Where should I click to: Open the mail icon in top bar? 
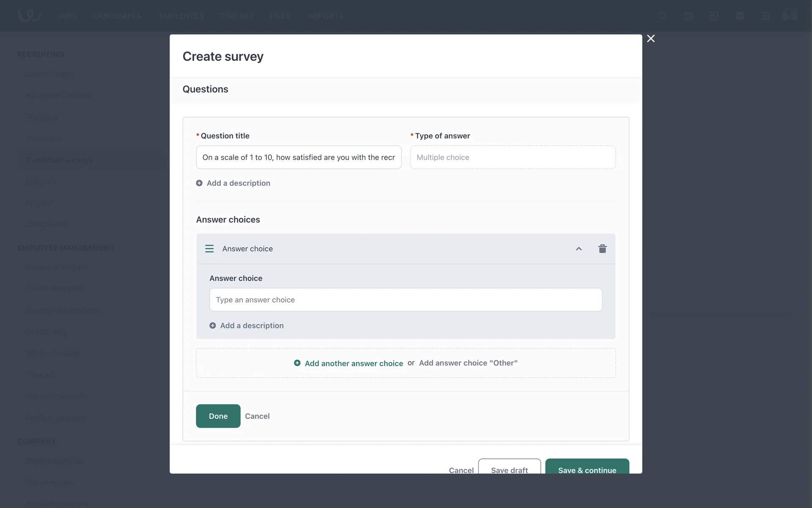(740, 16)
